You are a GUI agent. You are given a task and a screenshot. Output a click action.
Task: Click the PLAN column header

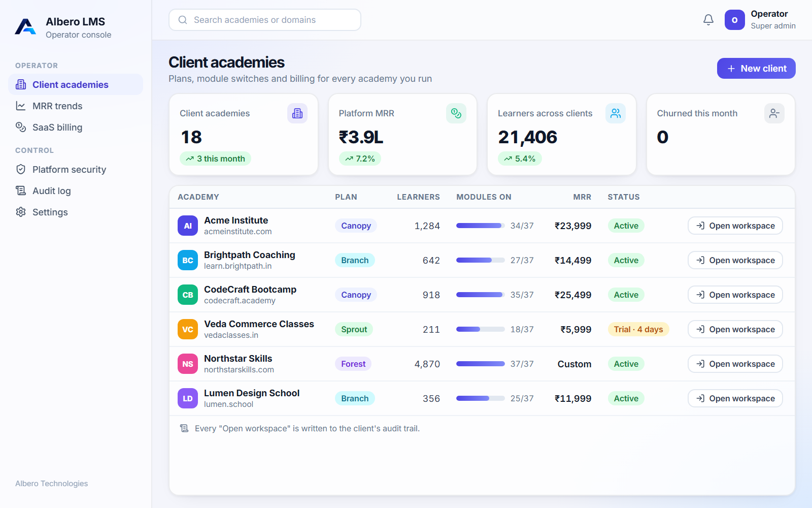(346, 197)
